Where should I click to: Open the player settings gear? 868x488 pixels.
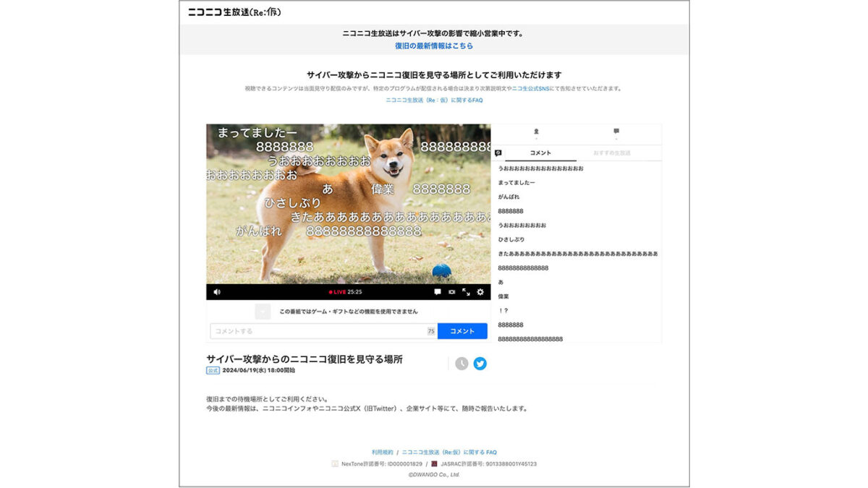(480, 292)
